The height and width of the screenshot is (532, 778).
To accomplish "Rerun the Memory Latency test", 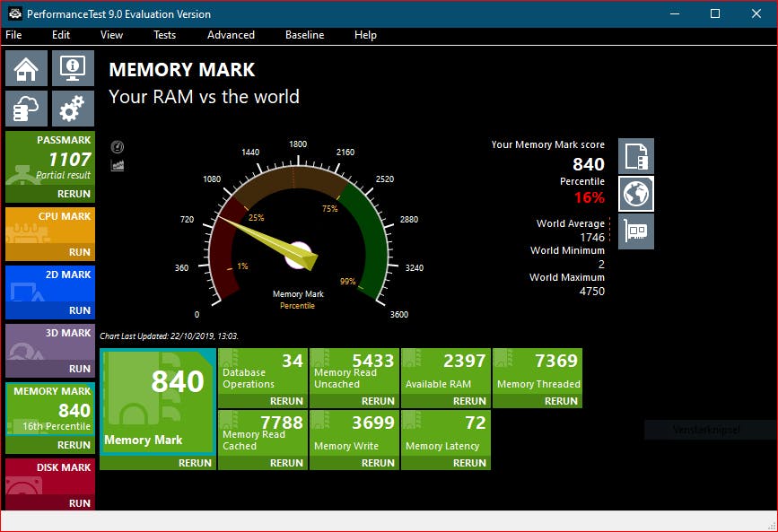I will point(469,463).
